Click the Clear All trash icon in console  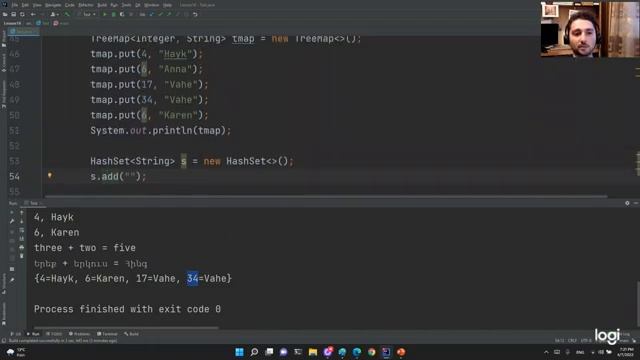(22, 256)
